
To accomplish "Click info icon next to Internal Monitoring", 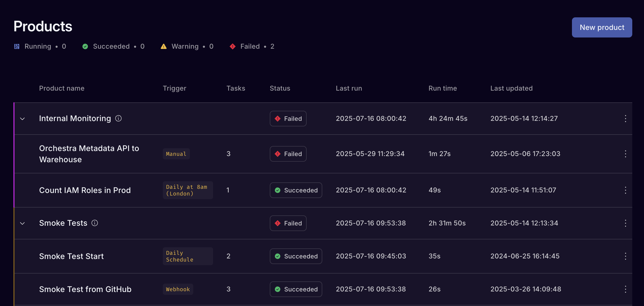I will pyautogui.click(x=118, y=118).
